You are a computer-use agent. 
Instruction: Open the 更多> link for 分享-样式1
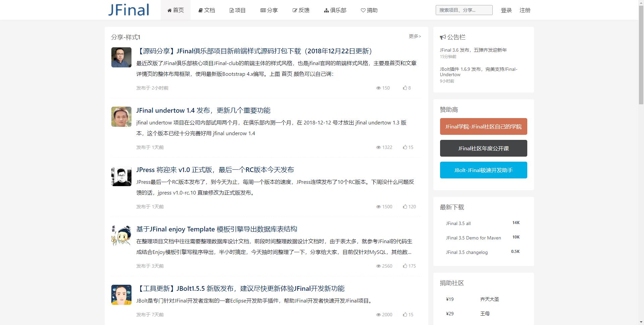[x=415, y=36]
